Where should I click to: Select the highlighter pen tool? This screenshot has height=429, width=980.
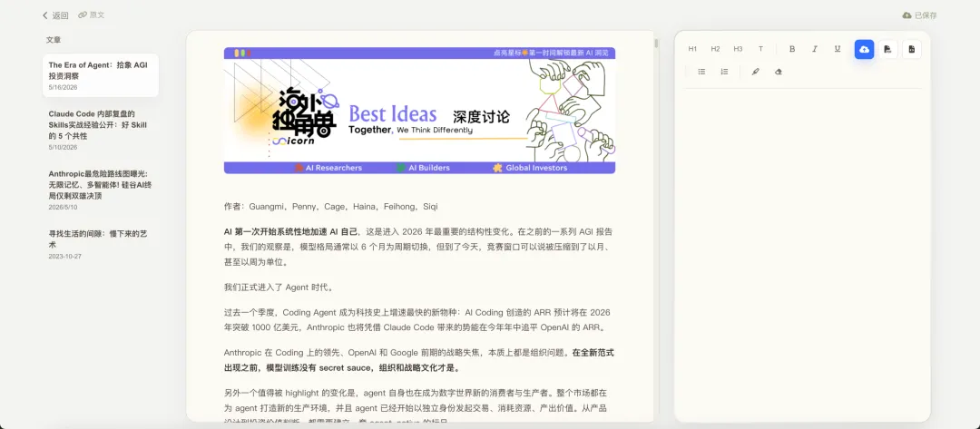point(755,72)
